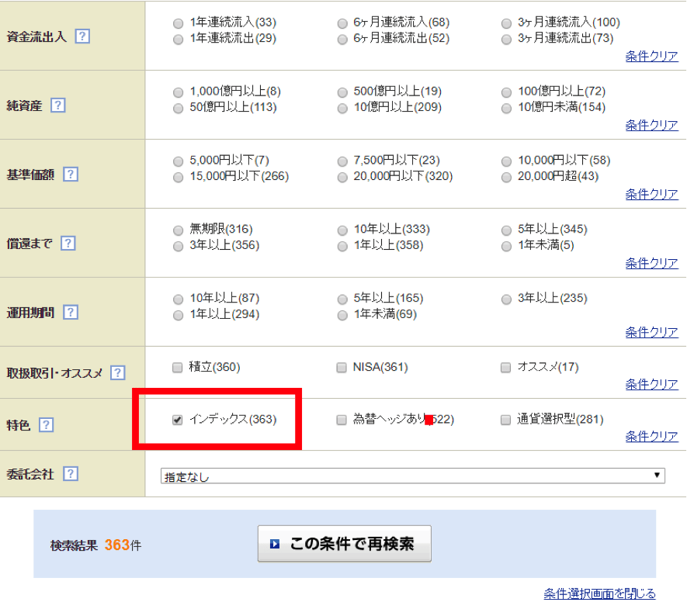This screenshot has width=687, height=616.
Task: Open the 純資産 help question icon
Action: coord(57,106)
